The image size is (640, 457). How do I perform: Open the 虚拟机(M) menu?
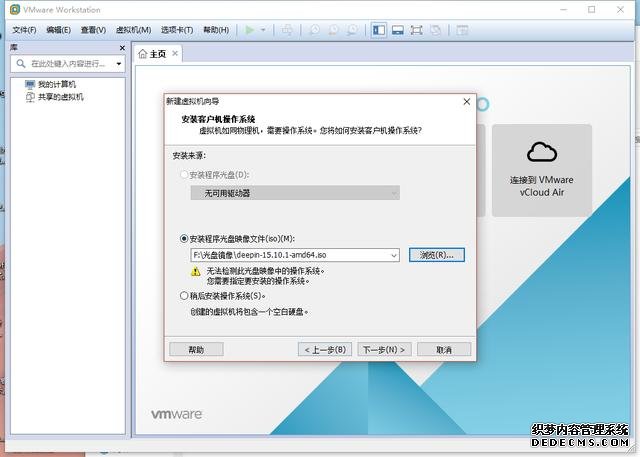tap(133, 30)
